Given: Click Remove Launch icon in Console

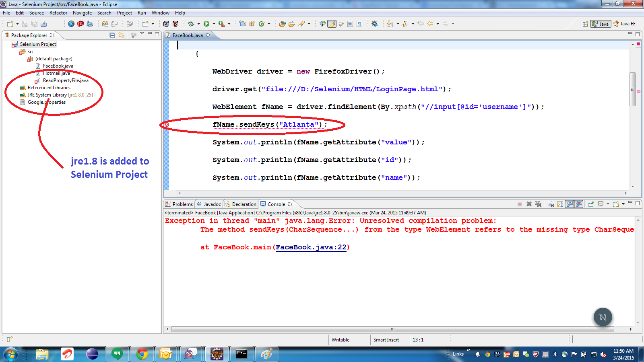Looking at the screenshot, I should pos(529,204).
